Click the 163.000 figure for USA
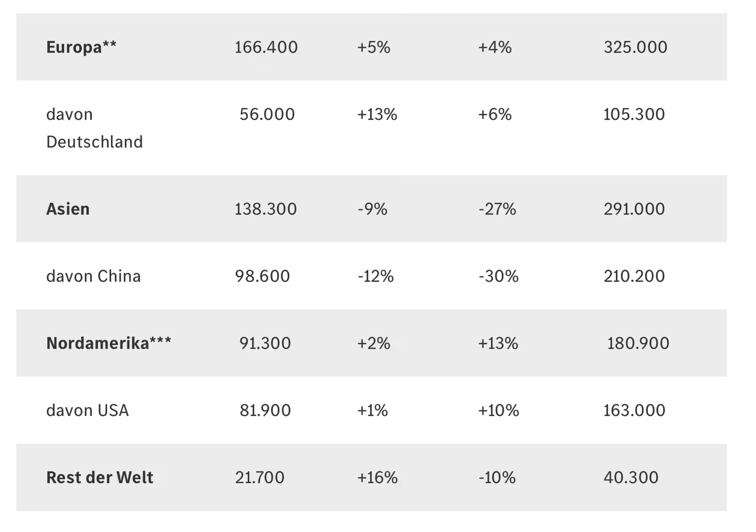 [634, 411]
